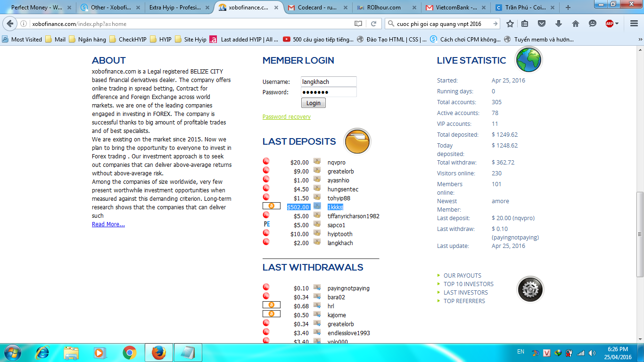The height and width of the screenshot is (362, 644).
Task: Click the Bitcoin icon beside the kajome withdrawal
Action: point(271,314)
